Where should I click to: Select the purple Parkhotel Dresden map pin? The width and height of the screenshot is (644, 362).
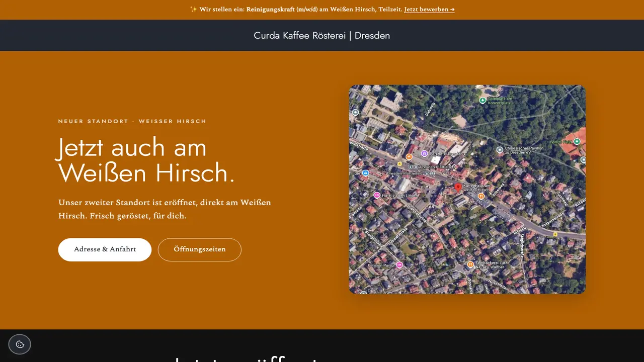pos(424,153)
